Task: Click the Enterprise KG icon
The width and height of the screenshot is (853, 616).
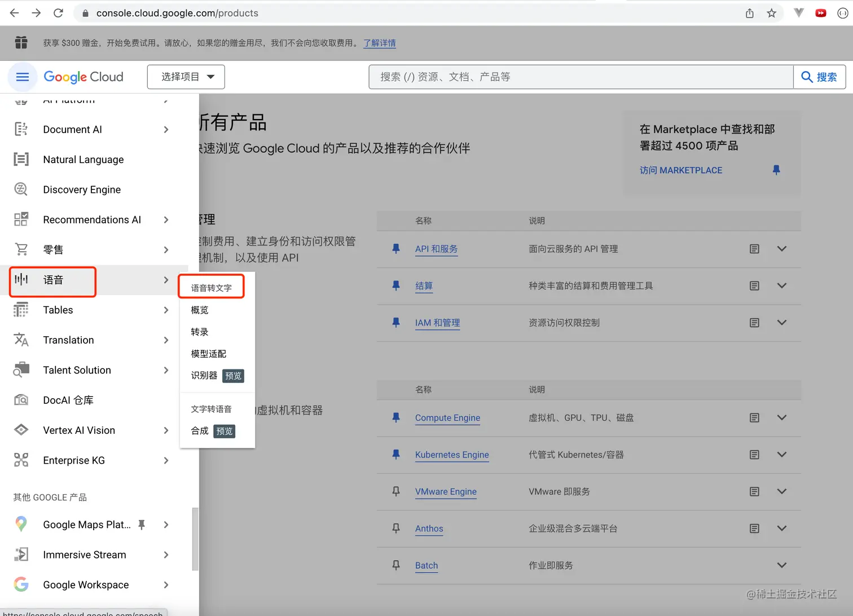Action: [21, 460]
